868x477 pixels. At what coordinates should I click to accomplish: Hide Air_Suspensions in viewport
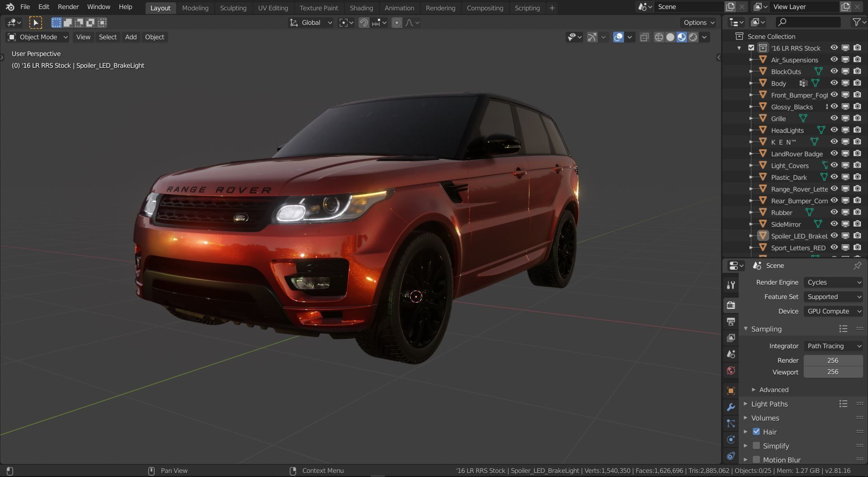[834, 60]
